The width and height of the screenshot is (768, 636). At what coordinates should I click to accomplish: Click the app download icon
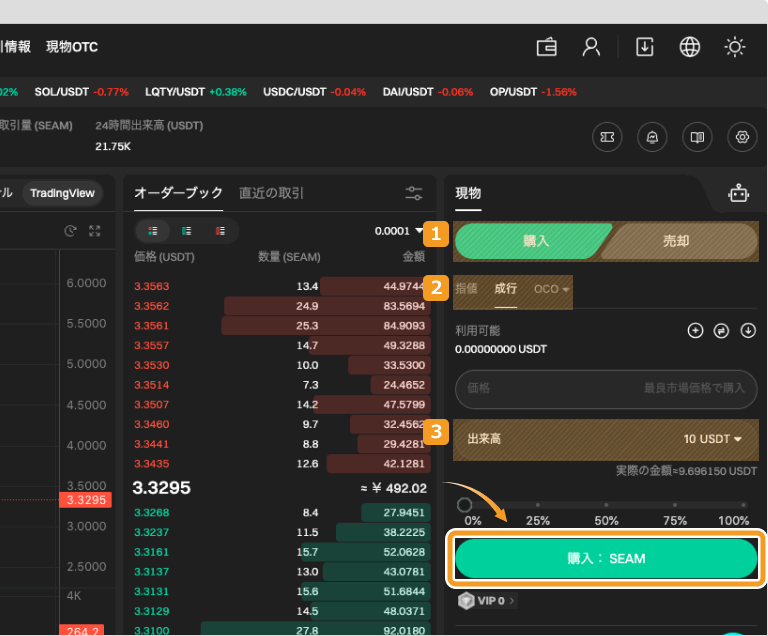(x=645, y=47)
